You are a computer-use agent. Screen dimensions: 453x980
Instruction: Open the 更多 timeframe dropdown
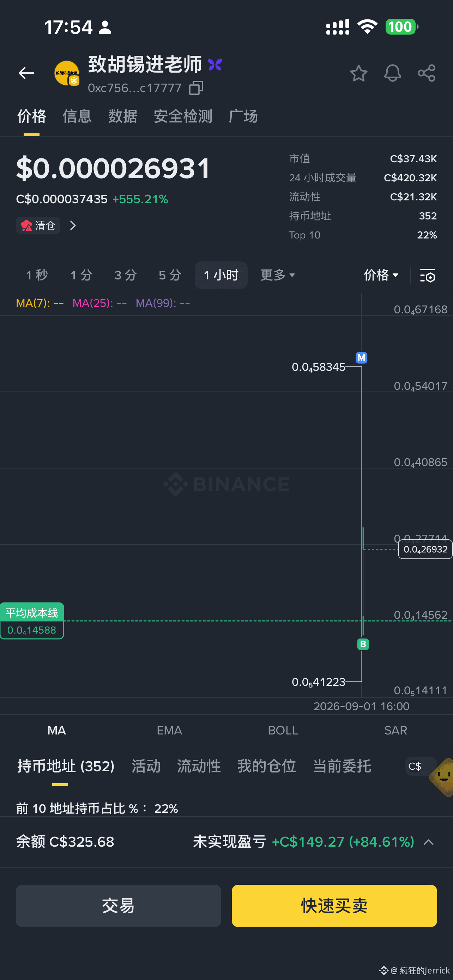point(278,275)
